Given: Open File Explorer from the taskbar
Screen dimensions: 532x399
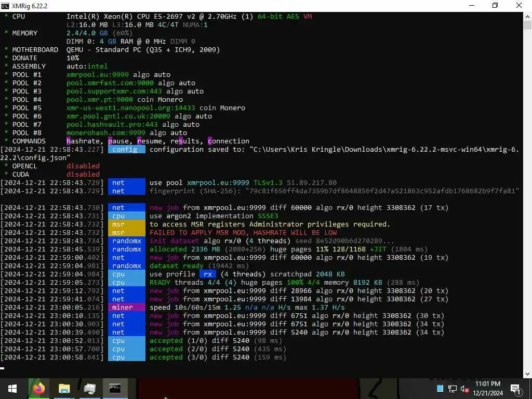Looking at the screenshot, I should 64,389.
